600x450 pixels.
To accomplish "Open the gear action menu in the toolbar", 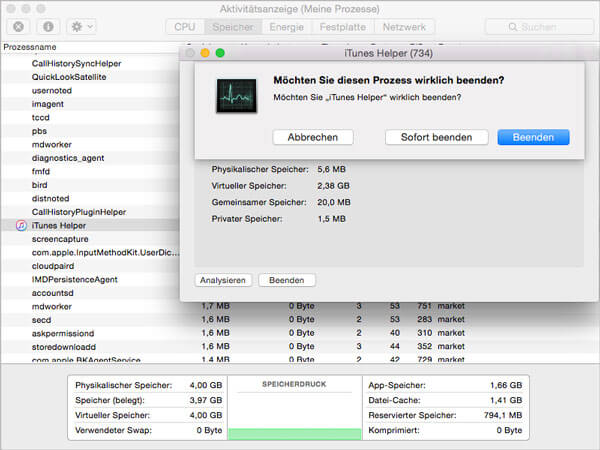I will pyautogui.click(x=82, y=27).
